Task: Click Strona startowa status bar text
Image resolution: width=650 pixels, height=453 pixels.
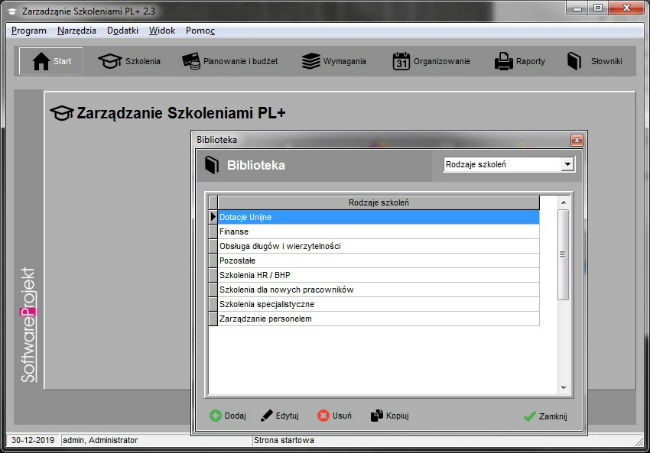Action: pyautogui.click(x=284, y=440)
